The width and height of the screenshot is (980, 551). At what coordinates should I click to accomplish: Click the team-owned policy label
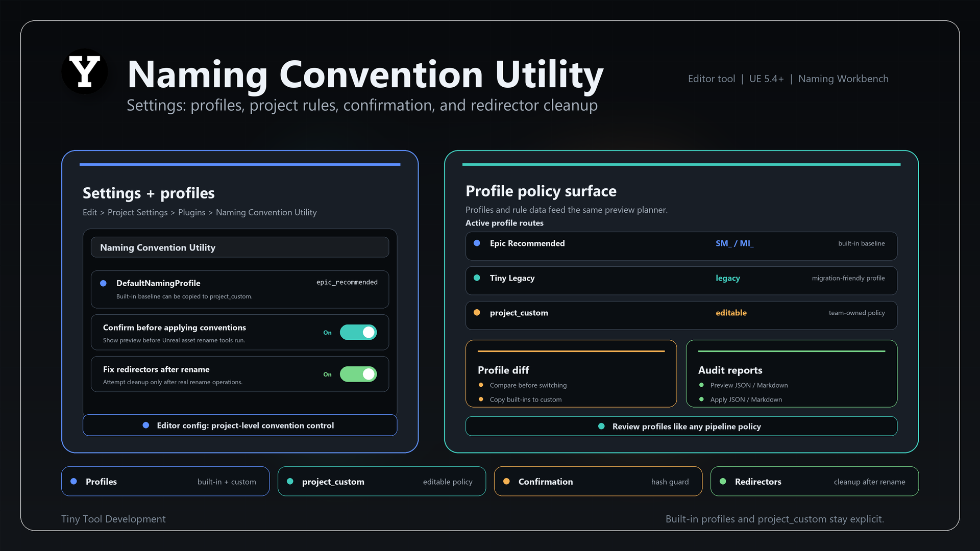pyautogui.click(x=857, y=313)
